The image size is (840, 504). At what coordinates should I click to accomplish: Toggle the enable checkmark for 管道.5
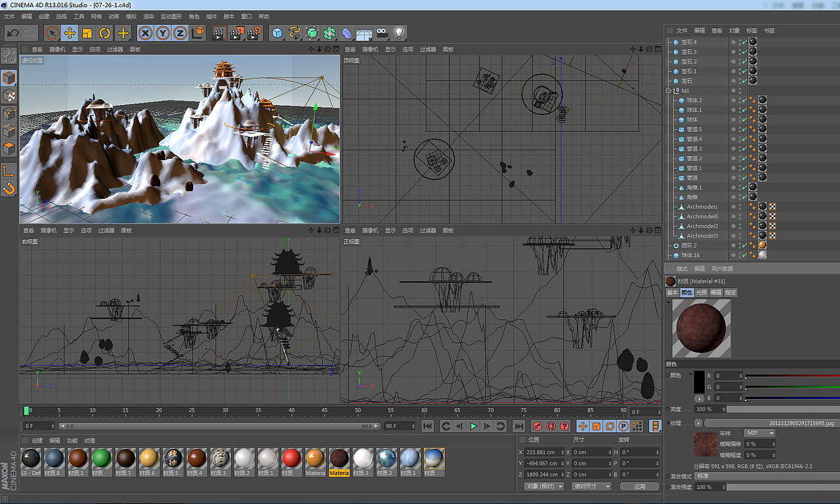point(744,129)
